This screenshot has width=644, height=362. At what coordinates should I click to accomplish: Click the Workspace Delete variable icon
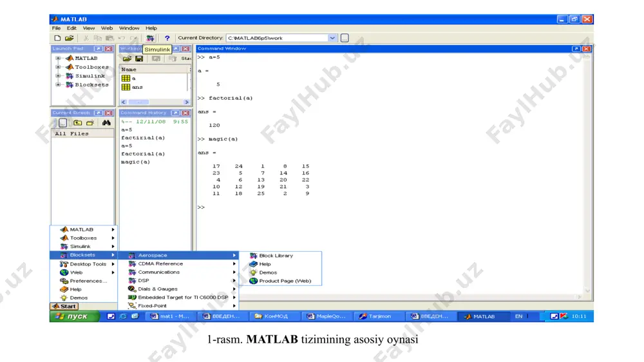click(173, 59)
